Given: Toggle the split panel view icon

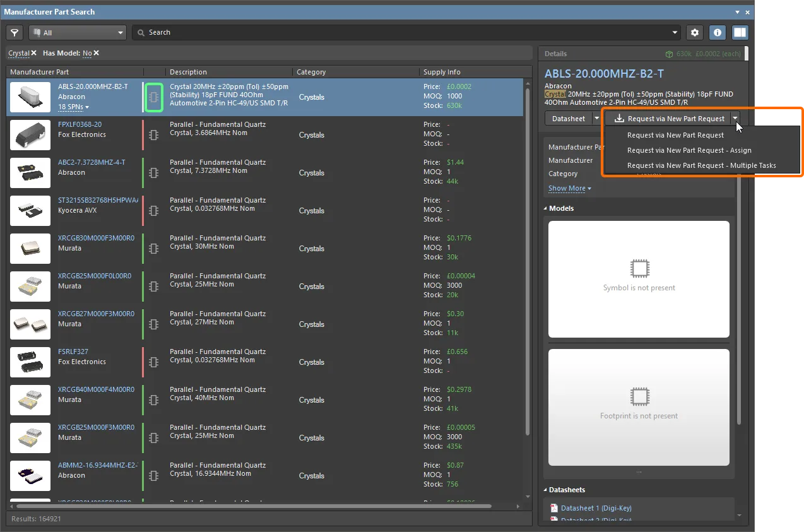Looking at the screenshot, I should pos(740,33).
